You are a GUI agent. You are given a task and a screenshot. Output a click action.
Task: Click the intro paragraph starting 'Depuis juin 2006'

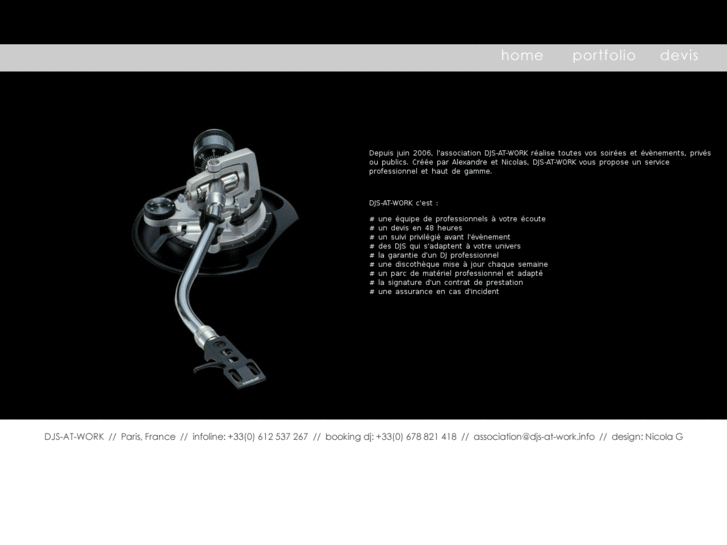point(540,162)
